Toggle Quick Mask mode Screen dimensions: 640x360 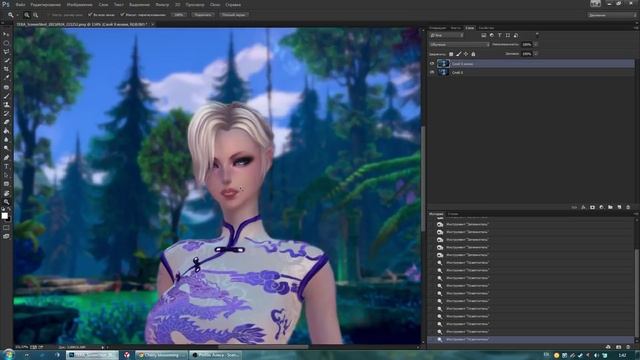point(6,228)
